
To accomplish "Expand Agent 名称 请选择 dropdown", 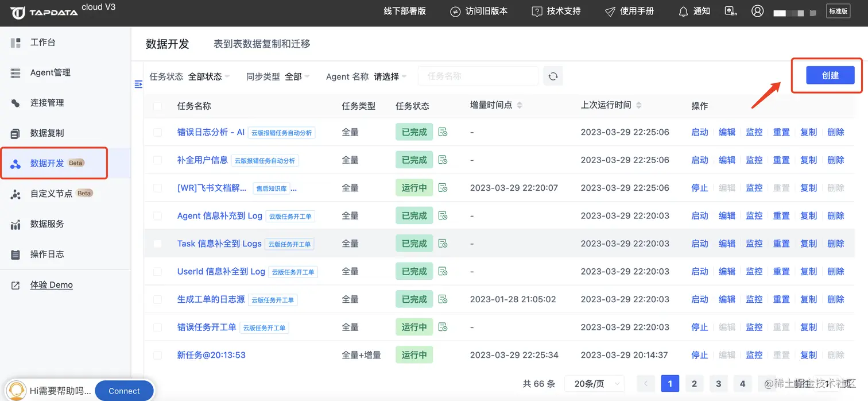I will [390, 76].
